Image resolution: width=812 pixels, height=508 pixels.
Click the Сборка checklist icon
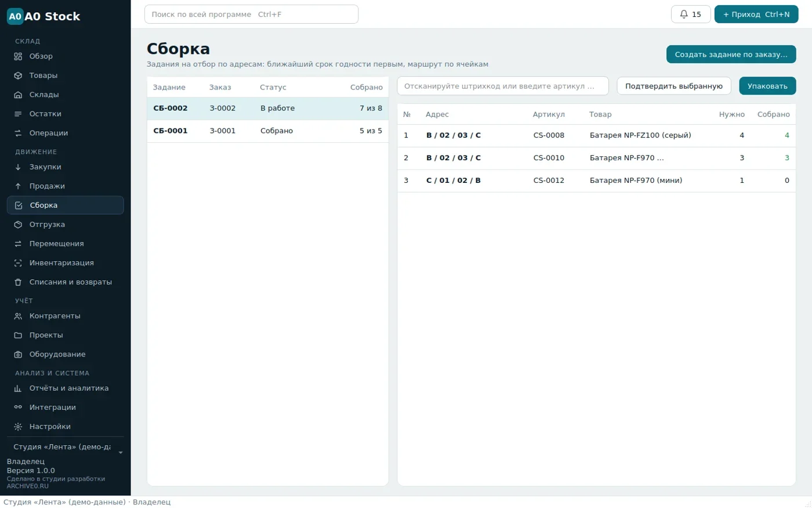19,206
